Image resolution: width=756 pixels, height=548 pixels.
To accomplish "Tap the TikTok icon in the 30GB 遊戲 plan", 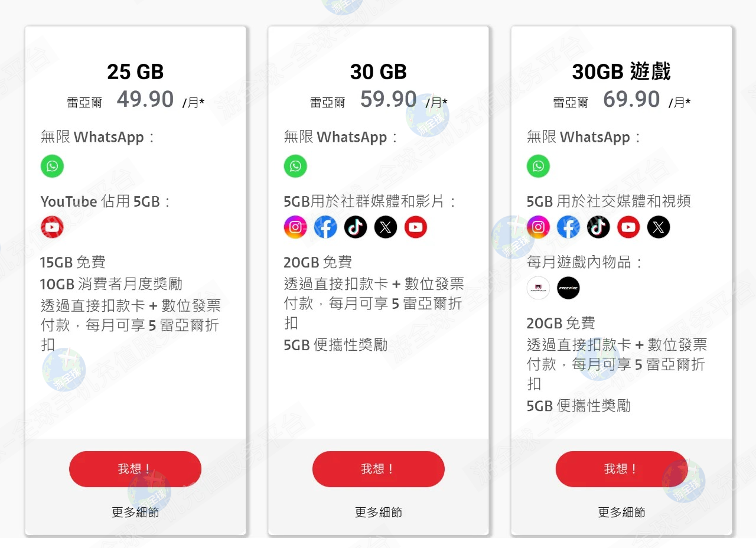I will coord(598,227).
